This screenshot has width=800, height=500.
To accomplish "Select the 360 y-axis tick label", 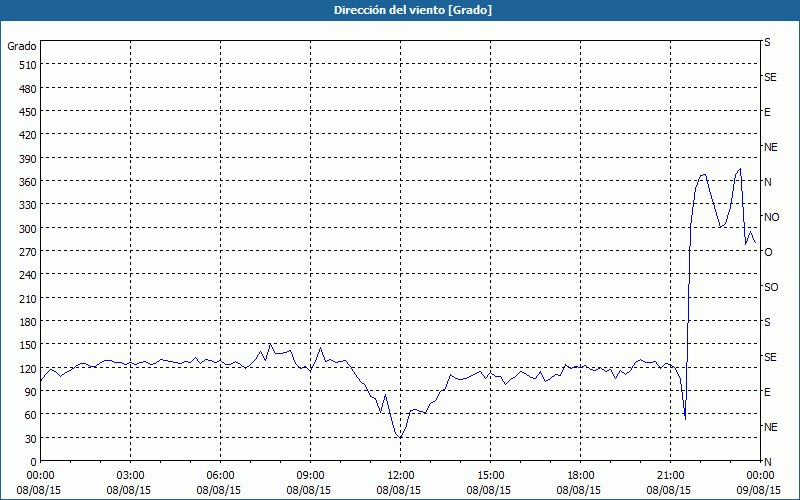I will (28, 182).
